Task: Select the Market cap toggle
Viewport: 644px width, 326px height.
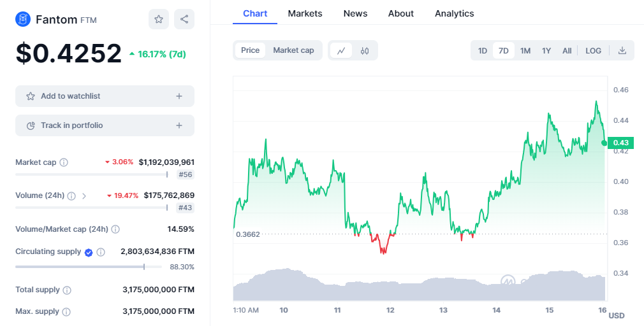Action: point(294,50)
